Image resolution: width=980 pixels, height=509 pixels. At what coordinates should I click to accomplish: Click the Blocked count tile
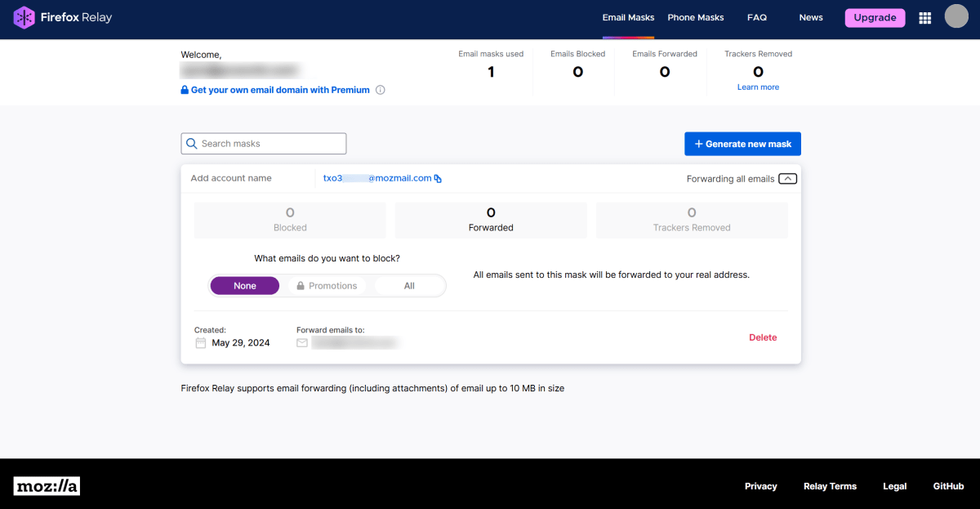coord(290,220)
